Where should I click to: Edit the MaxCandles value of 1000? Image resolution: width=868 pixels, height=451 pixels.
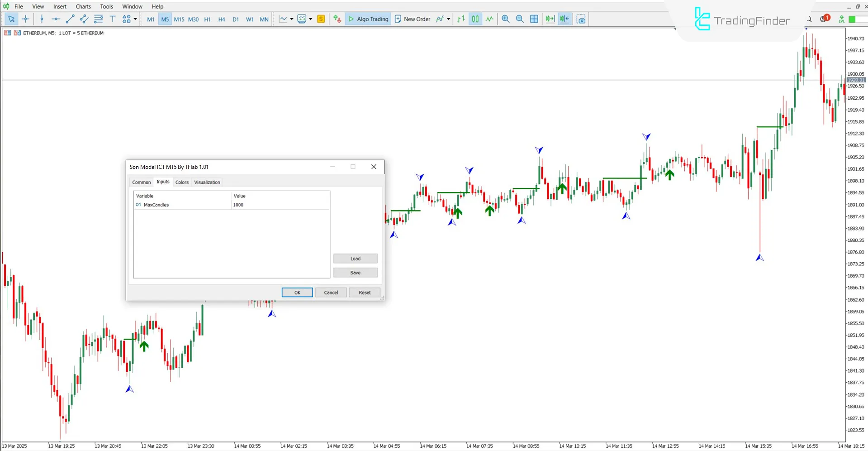(x=238, y=205)
